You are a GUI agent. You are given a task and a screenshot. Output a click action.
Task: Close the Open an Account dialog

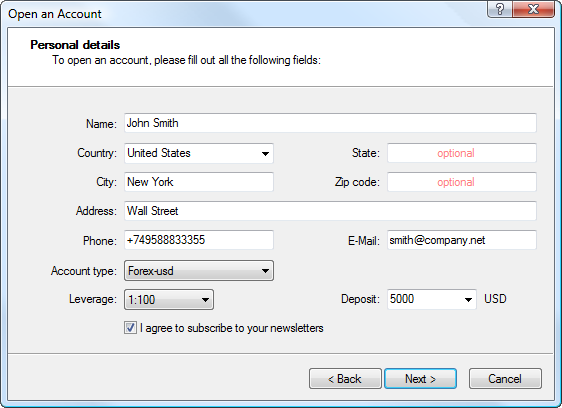point(533,9)
